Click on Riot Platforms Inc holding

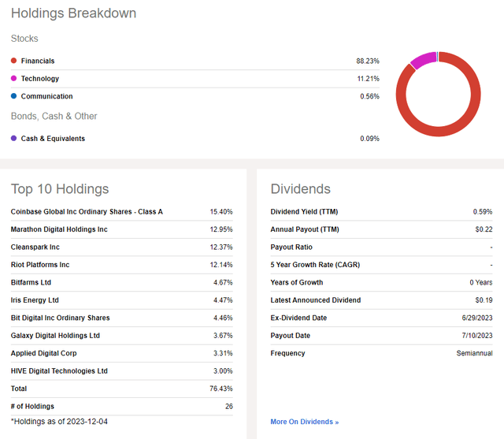coord(40,265)
